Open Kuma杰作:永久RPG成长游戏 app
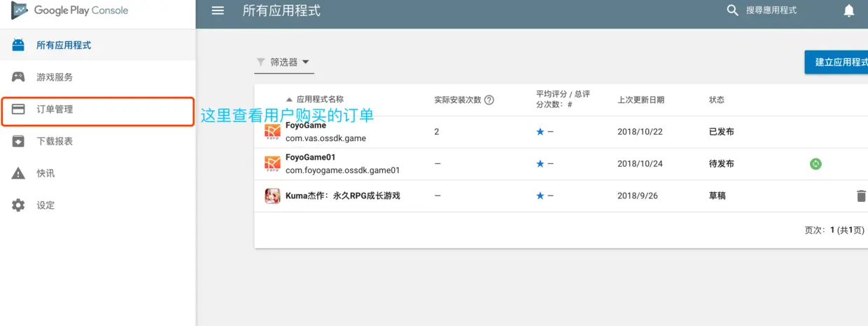 pyautogui.click(x=343, y=196)
